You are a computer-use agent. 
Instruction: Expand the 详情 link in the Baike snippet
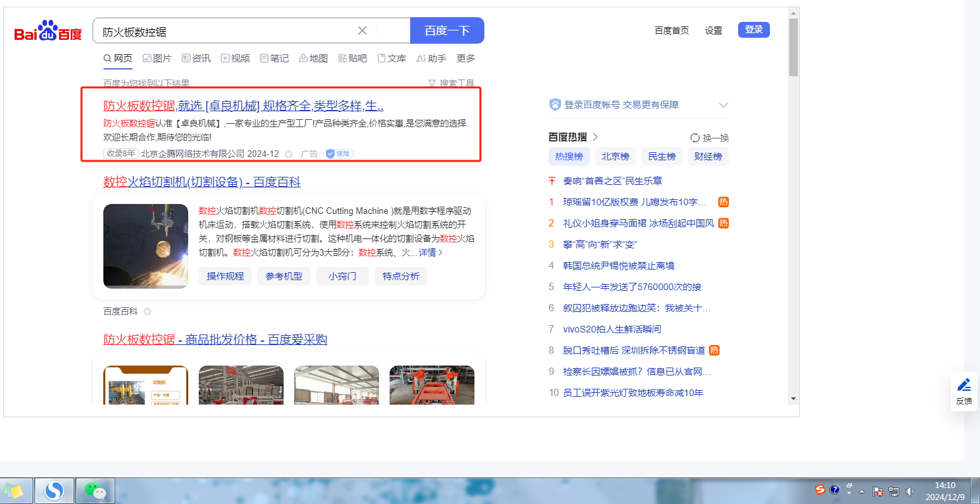coord(431,252)
